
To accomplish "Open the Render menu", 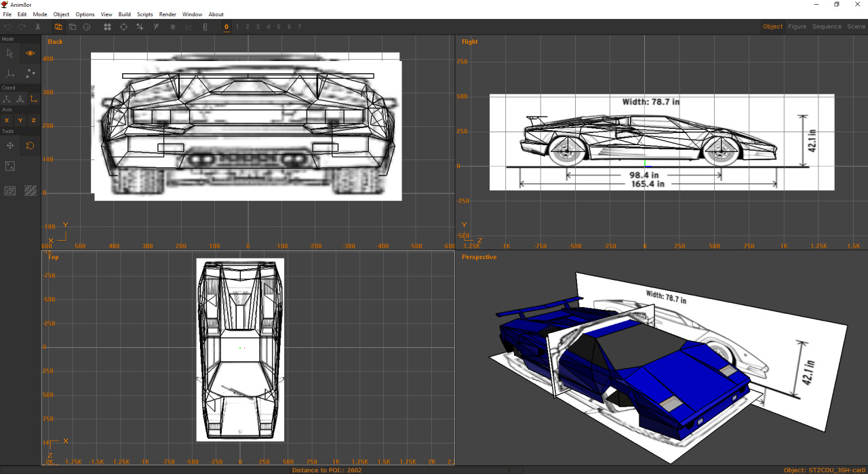I will tap(167, 14).
